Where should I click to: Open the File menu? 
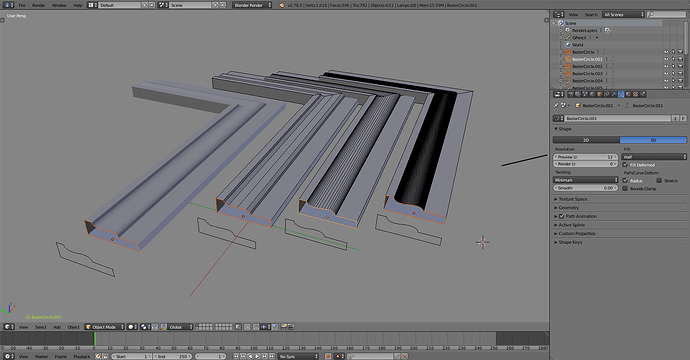pos(22,5)
